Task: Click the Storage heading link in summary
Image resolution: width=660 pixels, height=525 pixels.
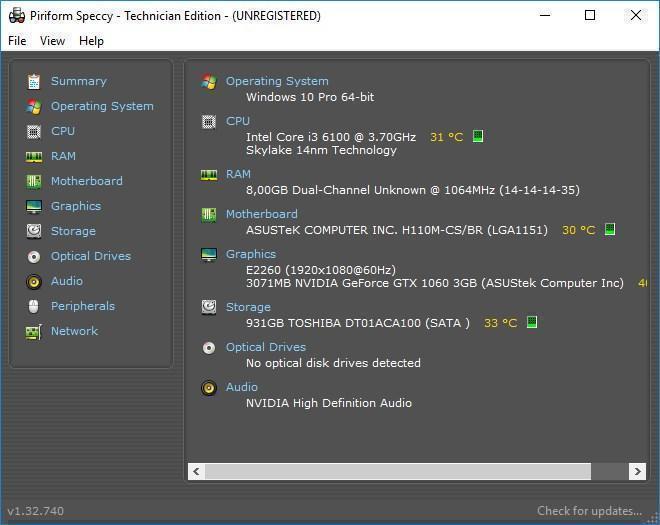Action: click(x=248, y=307)
